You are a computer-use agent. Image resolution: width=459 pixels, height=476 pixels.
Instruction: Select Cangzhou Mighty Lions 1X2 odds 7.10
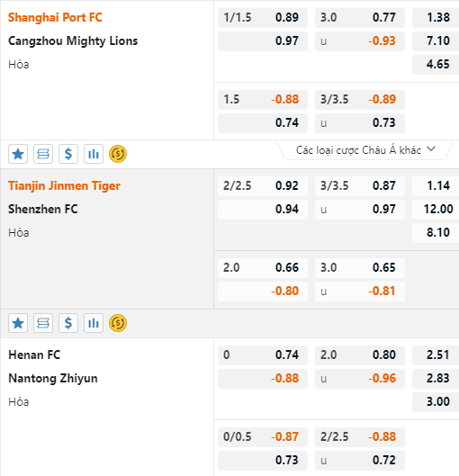pos(436,41)
